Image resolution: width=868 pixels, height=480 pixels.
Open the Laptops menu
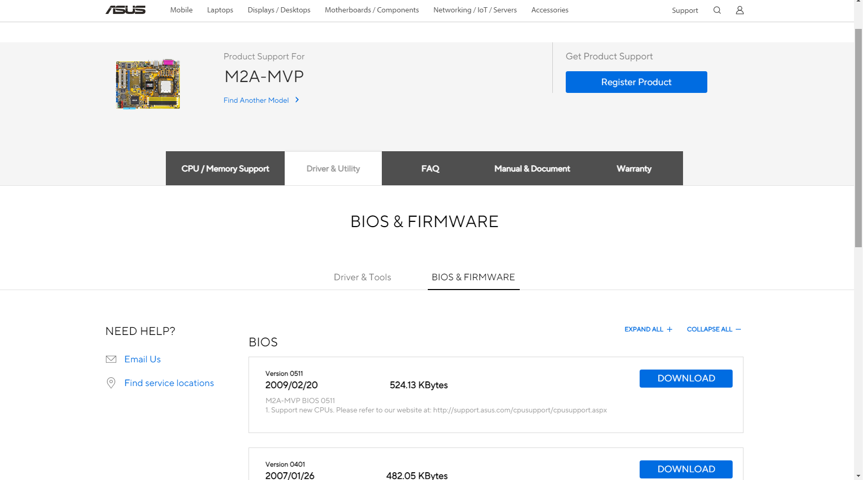(x=220, y=10)
